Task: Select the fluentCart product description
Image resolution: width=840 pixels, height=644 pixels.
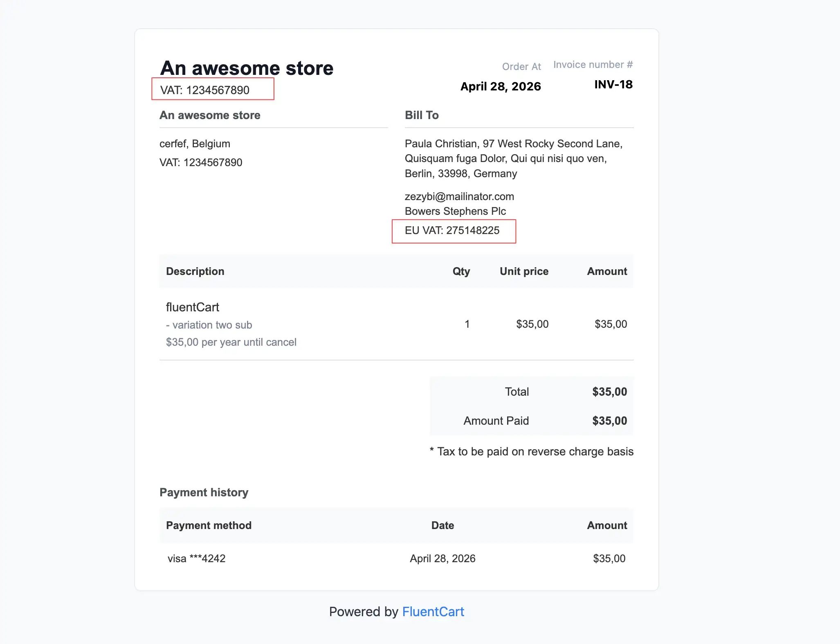Action: click(x=193, y=307)
